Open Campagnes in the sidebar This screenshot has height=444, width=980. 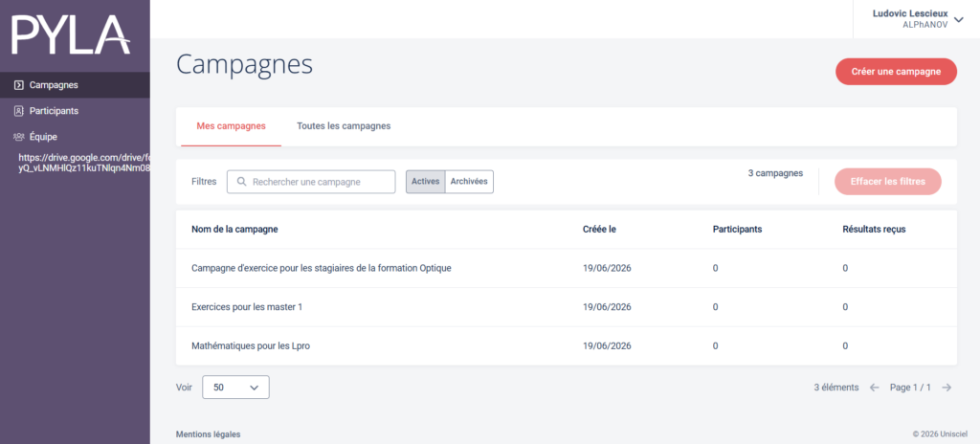tap(75, 85)
